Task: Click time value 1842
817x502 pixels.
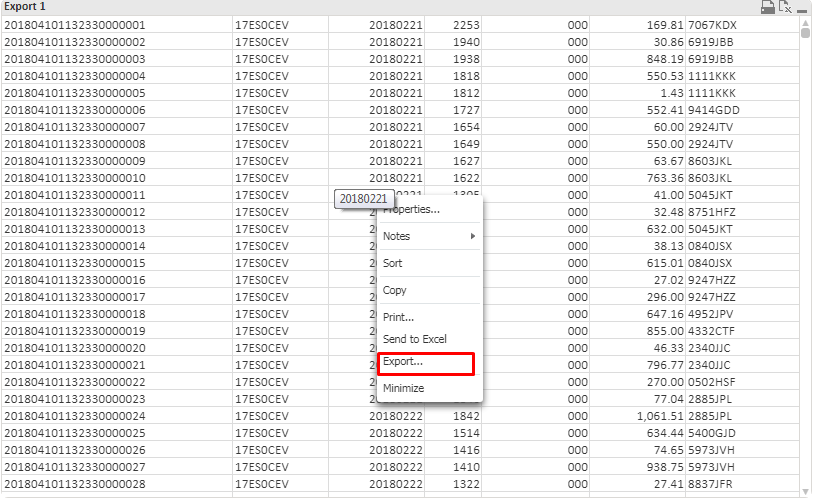Action: 466,416
